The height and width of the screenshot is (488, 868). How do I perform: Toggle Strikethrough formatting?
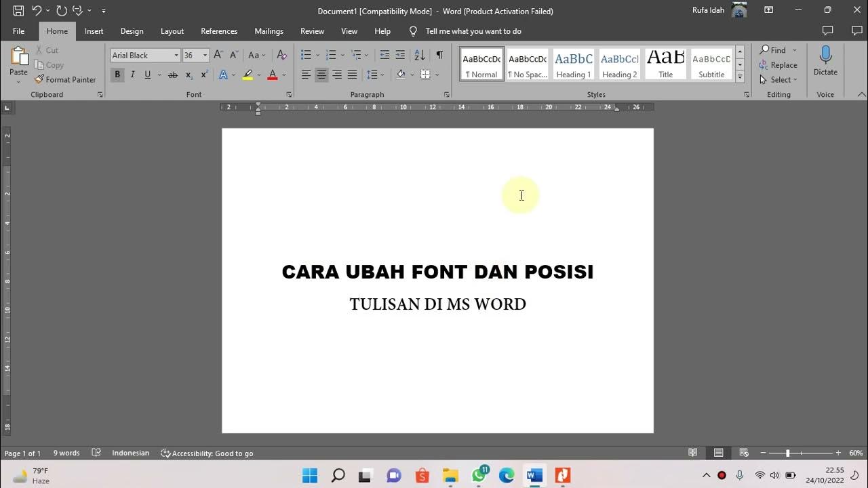tap(173, 75)
